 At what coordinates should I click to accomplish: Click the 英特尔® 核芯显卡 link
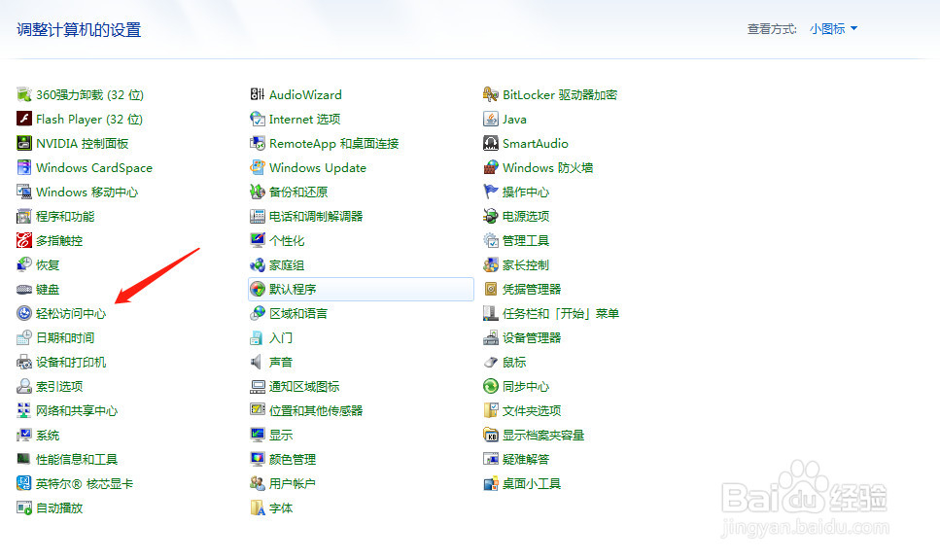pyautogui.click(x=85, y=484)
